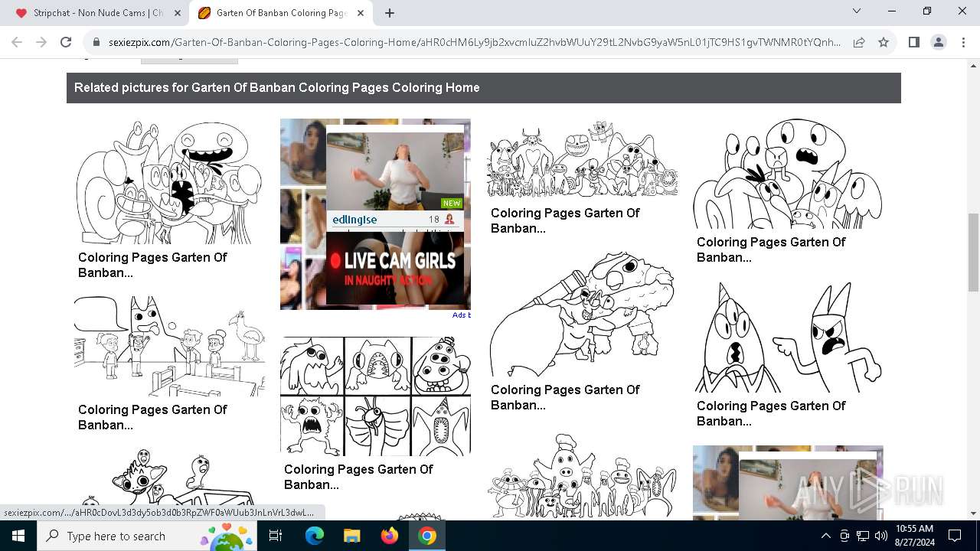Open caption link under multi-eyed characters picture
This screenshot has width=980, height=551.
click(771, 249)
